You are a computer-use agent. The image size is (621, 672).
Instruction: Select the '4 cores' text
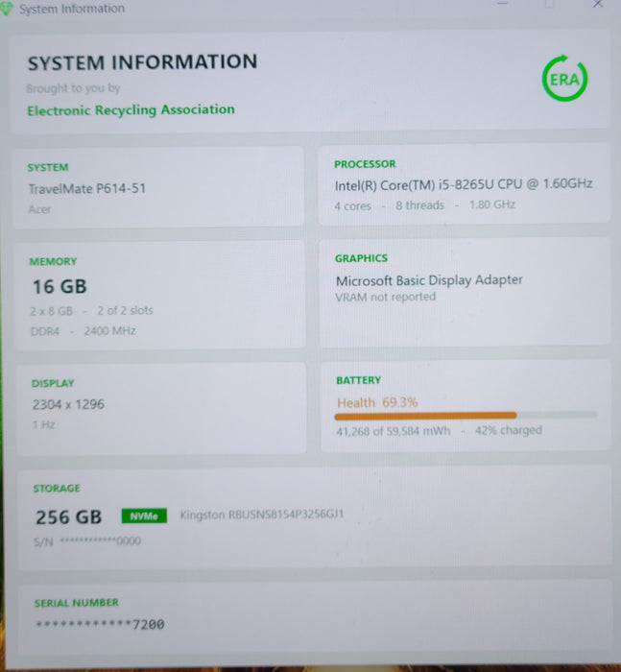[352, 205]
